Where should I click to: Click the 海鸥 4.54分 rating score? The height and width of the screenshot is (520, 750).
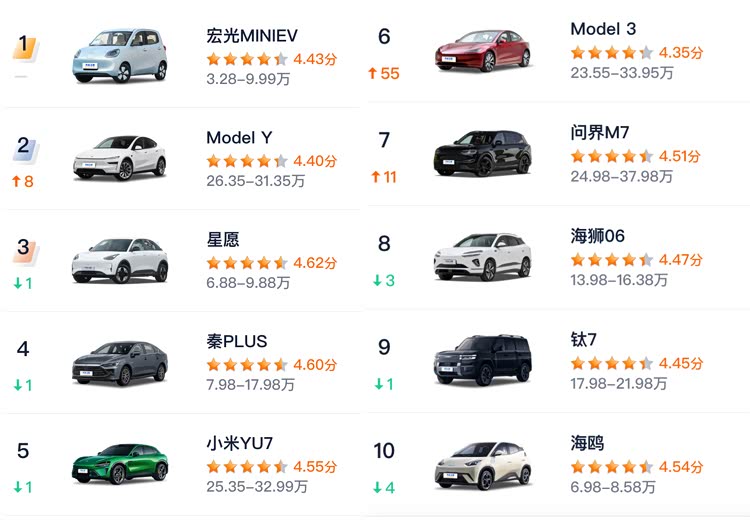(x=681, y=467)
